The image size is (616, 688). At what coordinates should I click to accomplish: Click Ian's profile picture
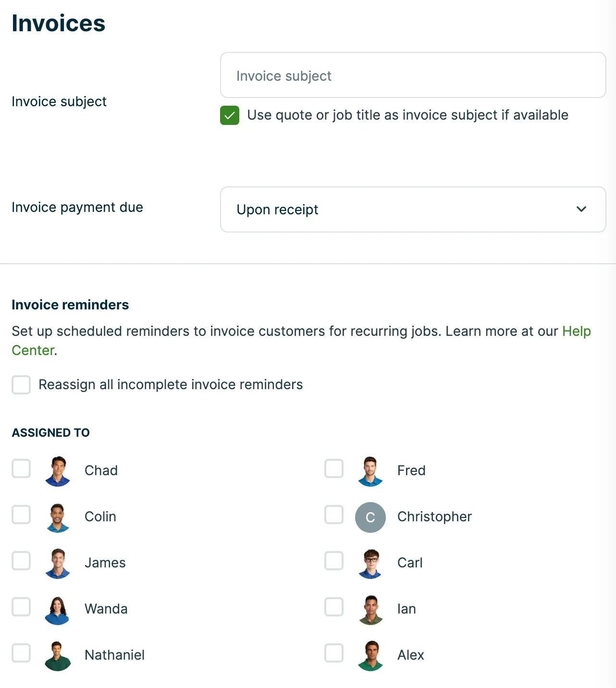(370, 610)
